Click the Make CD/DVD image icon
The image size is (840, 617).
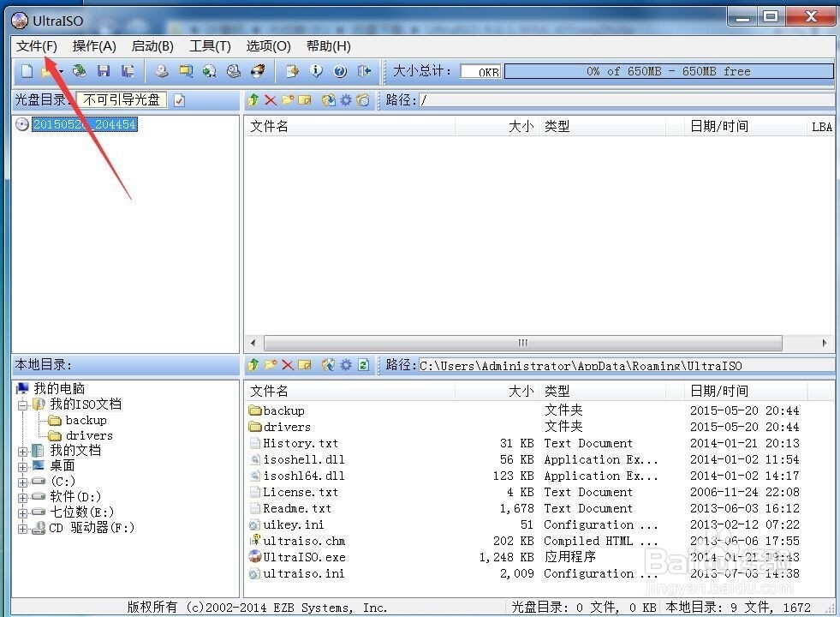click(161, 71)
